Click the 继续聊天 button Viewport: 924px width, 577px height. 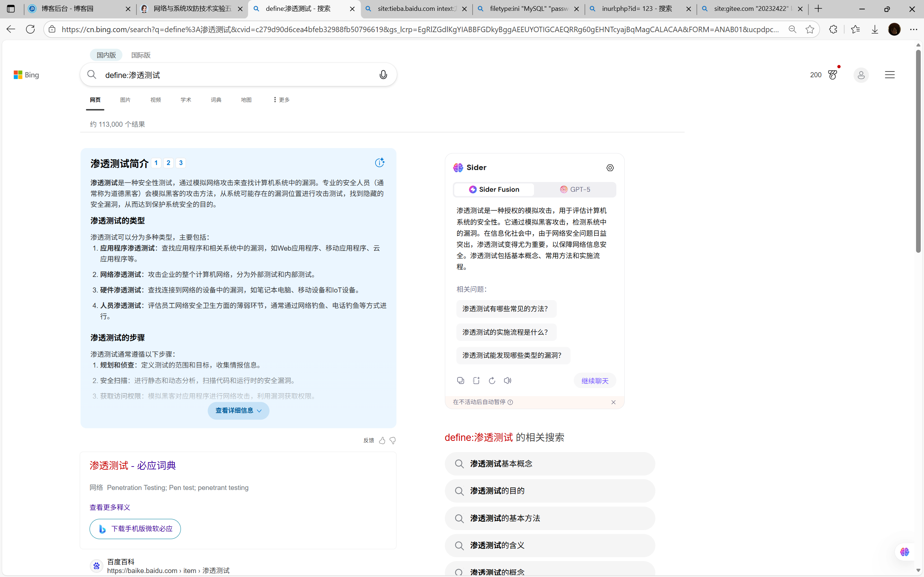point(594,381)
